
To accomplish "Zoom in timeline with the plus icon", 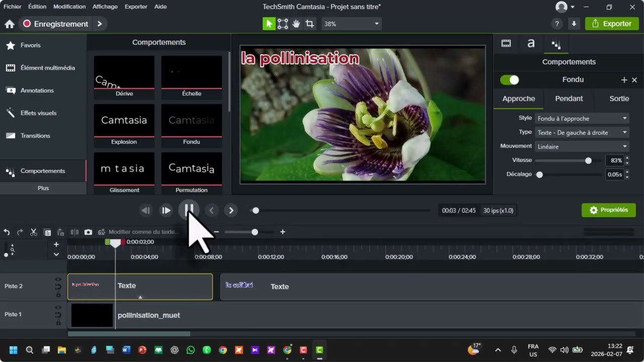I will pos(283,232).
